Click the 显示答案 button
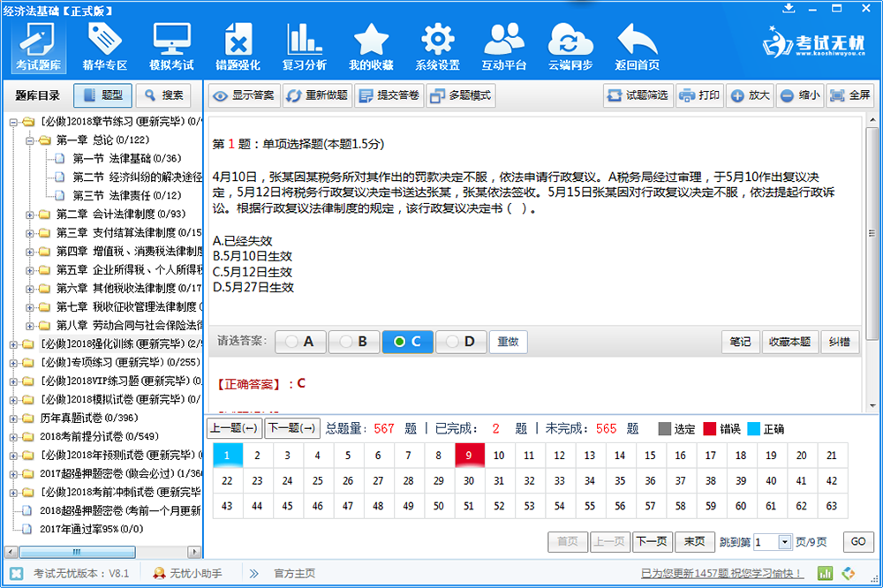883x588 pixels. (244, 95)
